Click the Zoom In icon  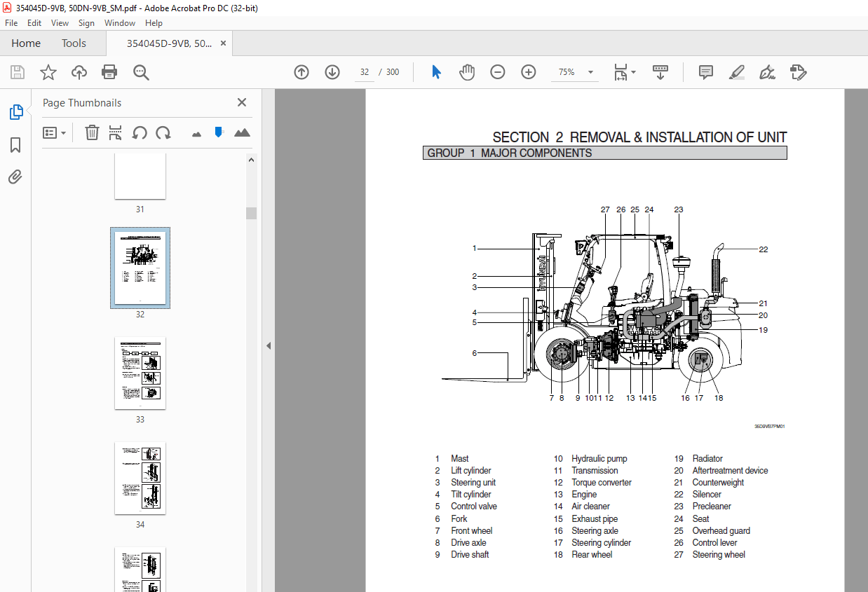[528, 71]
